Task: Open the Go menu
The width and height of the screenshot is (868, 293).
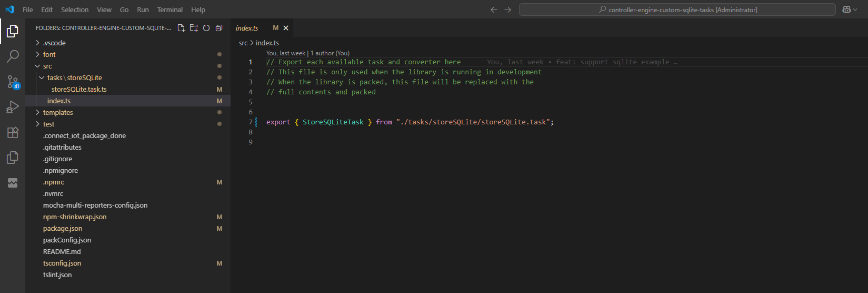Action: [x=124, y=9]
